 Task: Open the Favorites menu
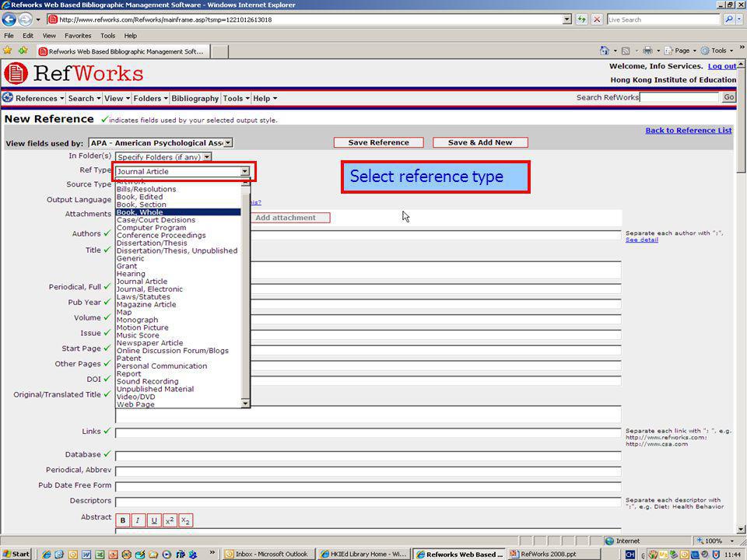tap(78, 35)
